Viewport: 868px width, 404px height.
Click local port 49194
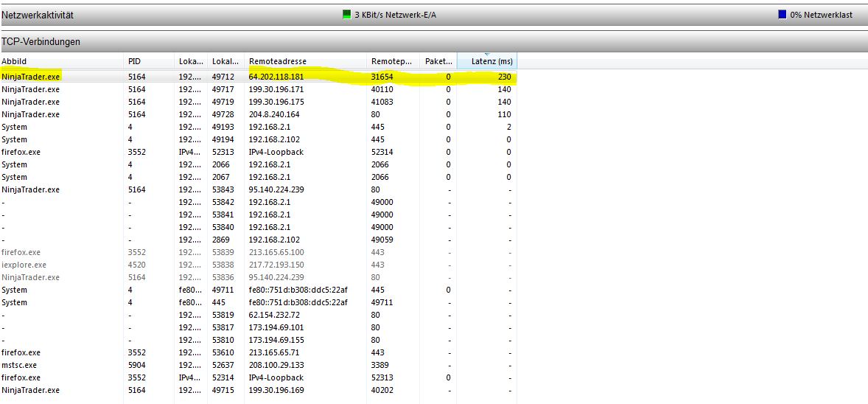pyautogui.click(x=223, y=139)
